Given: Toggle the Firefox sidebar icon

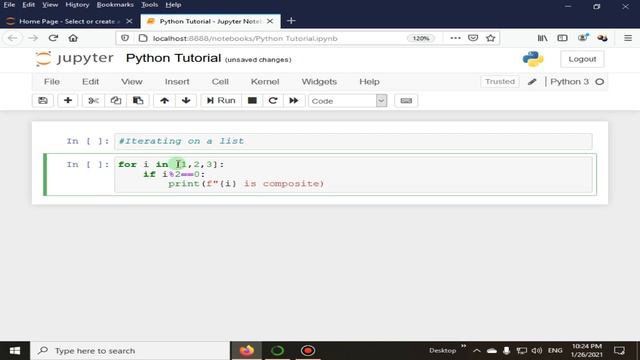Looking at the screenshot, I should pos(562,38).
